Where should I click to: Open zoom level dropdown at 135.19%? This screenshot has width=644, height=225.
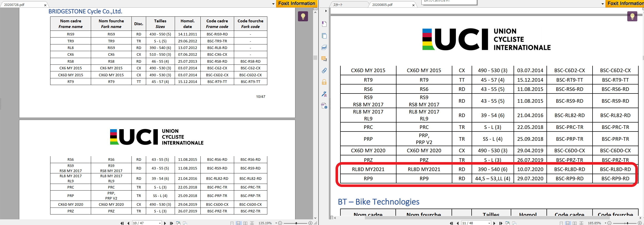click(276, 223)
